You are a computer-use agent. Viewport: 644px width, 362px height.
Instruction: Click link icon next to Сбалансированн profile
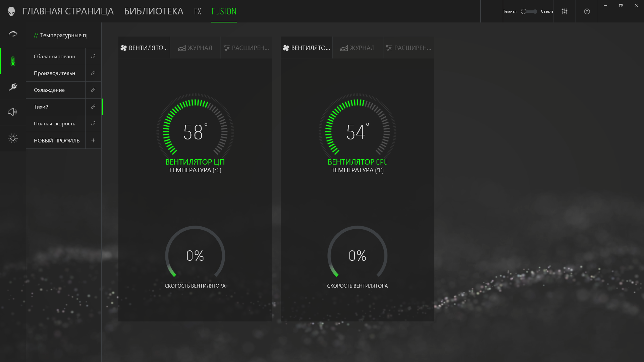click(93, 56)
